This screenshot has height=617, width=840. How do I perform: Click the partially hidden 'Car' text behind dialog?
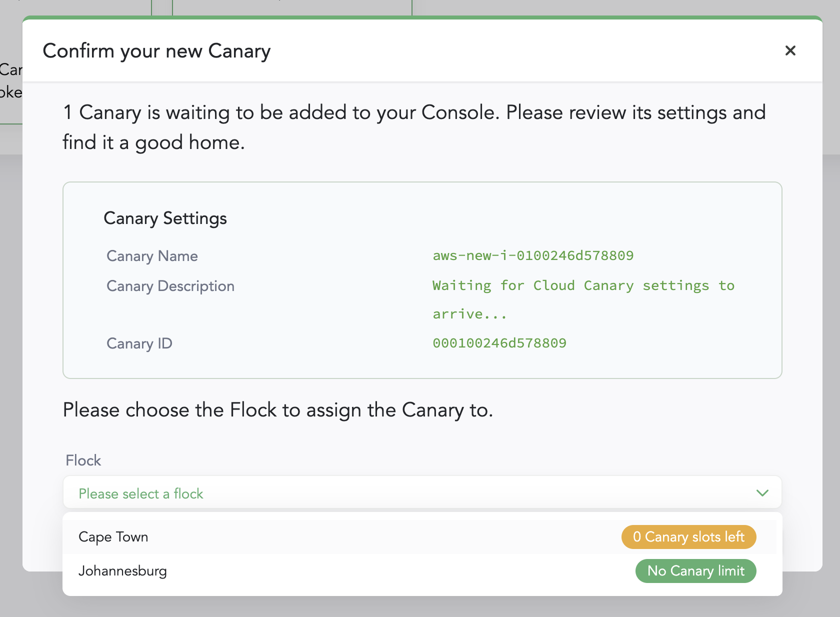[10, 69]
